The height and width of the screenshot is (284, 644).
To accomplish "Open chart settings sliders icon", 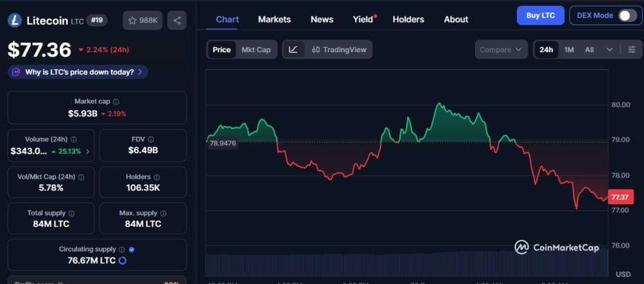I will point(631,50).
